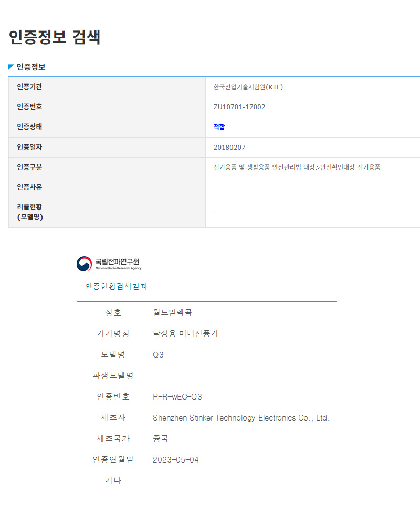Click the 기기명칭 row label
Image resolution: width=420 pixels, height=525 pixels.
[x=113, y=334]
